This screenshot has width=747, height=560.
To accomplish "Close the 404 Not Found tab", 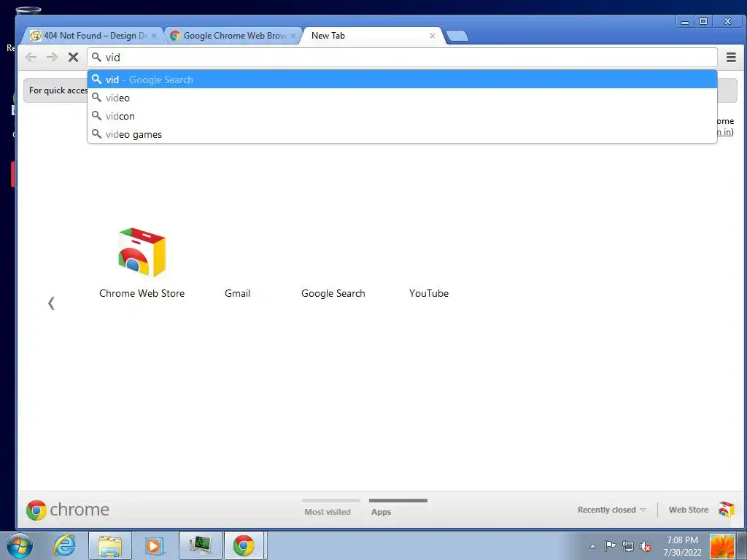I will pos(154,36).
